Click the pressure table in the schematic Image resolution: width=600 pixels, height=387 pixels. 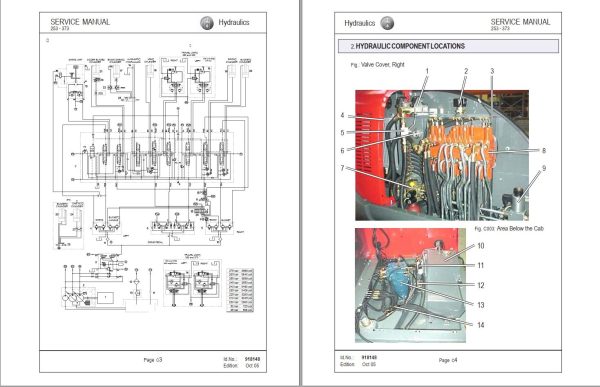point(240,290)
